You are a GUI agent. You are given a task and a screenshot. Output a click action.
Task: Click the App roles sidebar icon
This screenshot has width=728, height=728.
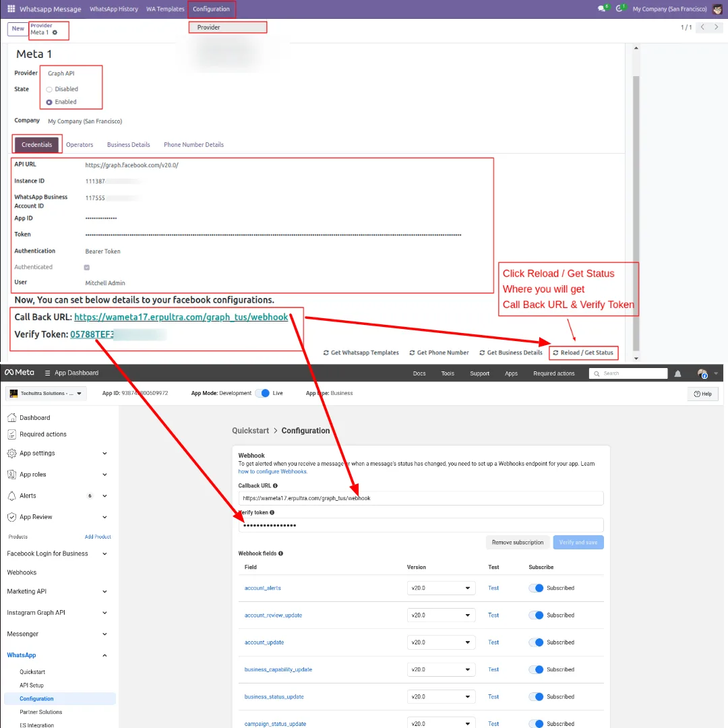coord(11,475)
